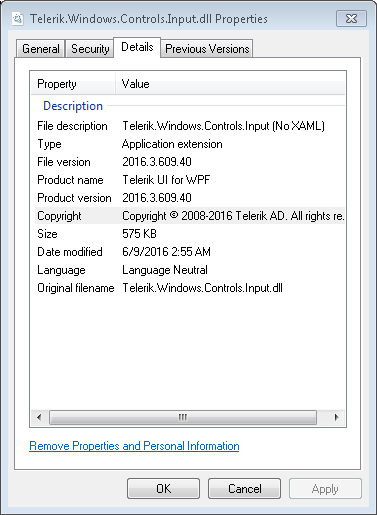
Task: Select the Copyright property label
Action: tap(59, 216)
